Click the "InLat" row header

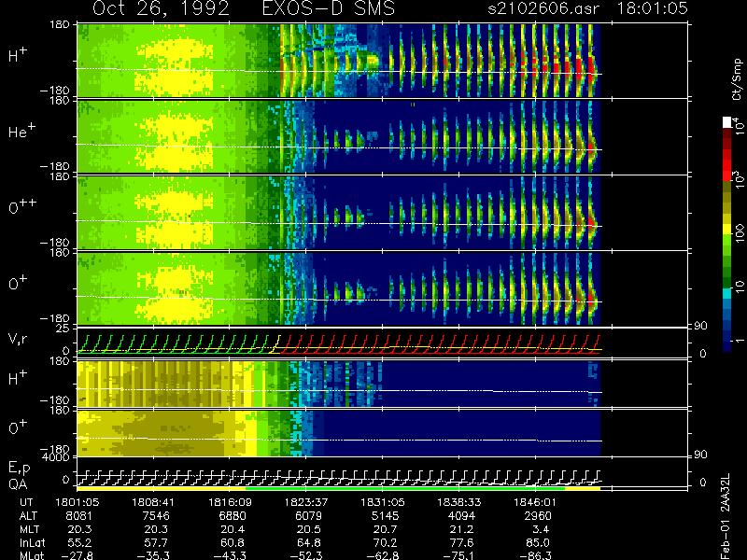[x=33, y=542]
